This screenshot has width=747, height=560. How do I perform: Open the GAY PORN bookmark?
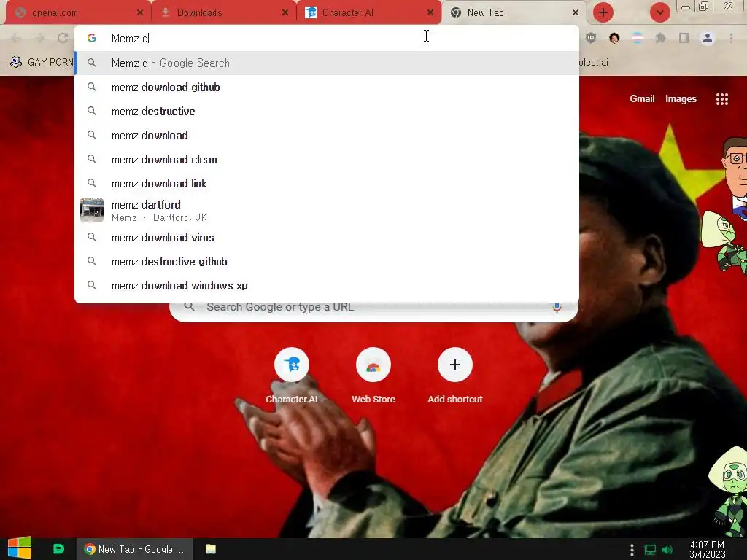[42, 63]
